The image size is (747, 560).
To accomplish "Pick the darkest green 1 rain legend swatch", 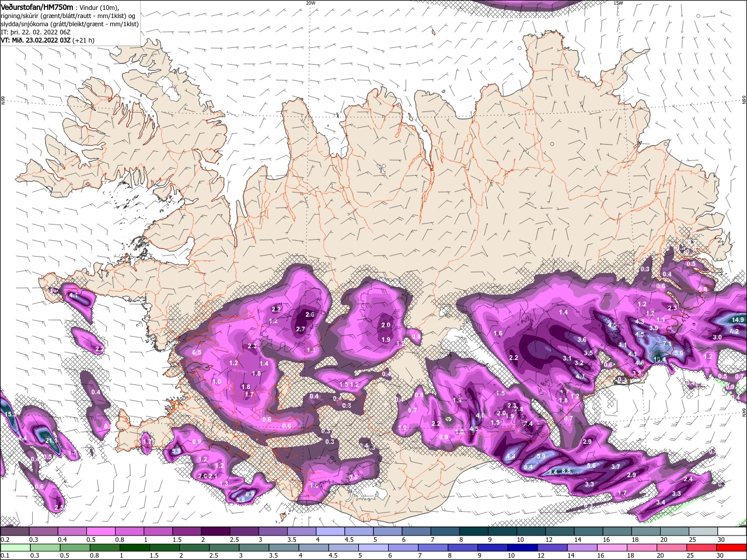I will tap(135, 548).
